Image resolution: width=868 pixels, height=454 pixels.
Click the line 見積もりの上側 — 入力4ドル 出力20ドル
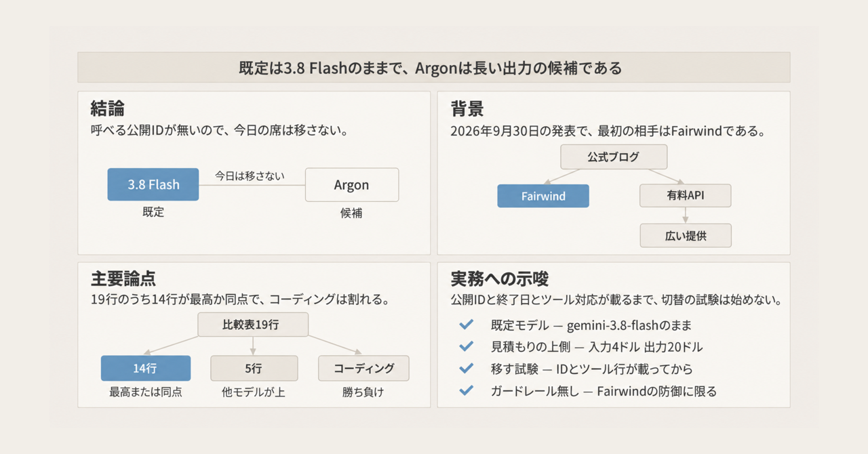click(x=596, y=347)
